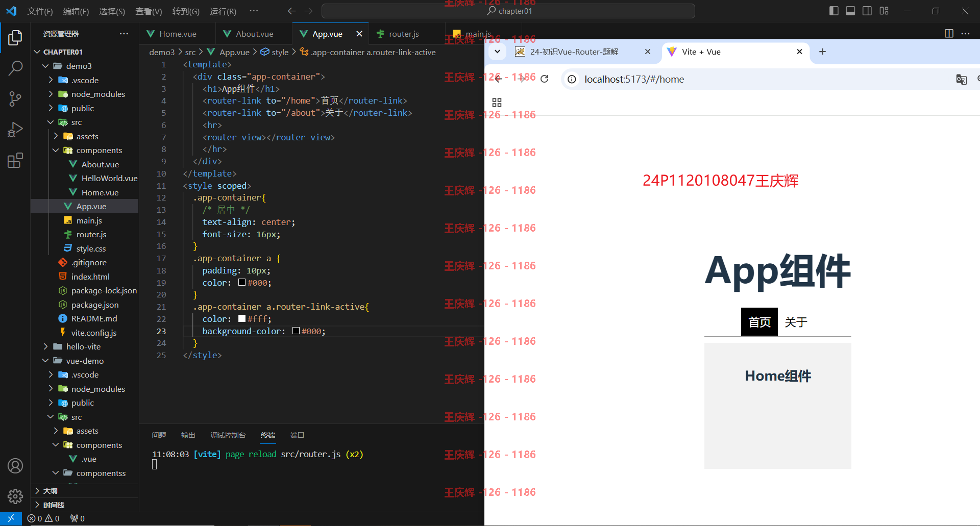Click the editor split layout icon
Screen dimensions: 980x526
pyautogui.click(x=949, y=34)
